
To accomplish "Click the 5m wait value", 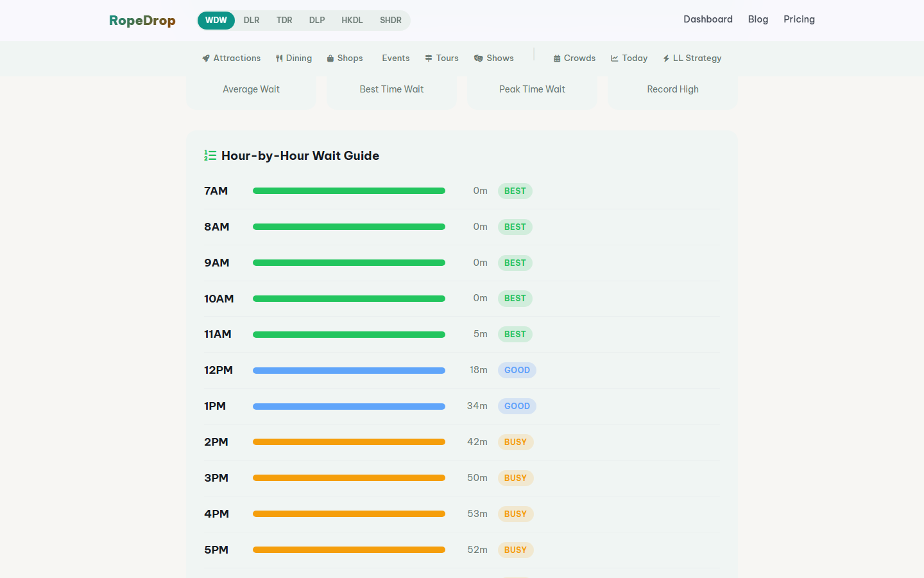I will tap(481, 334).
